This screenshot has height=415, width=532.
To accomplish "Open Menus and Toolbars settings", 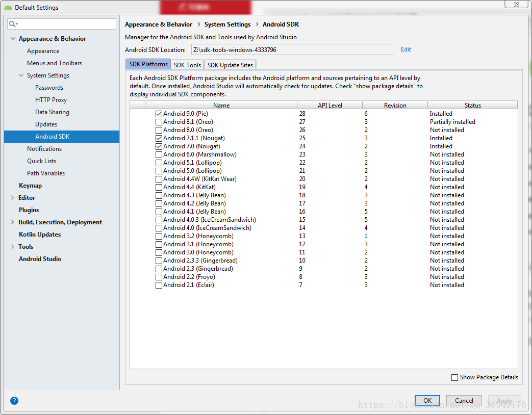I will click(55, 63).
